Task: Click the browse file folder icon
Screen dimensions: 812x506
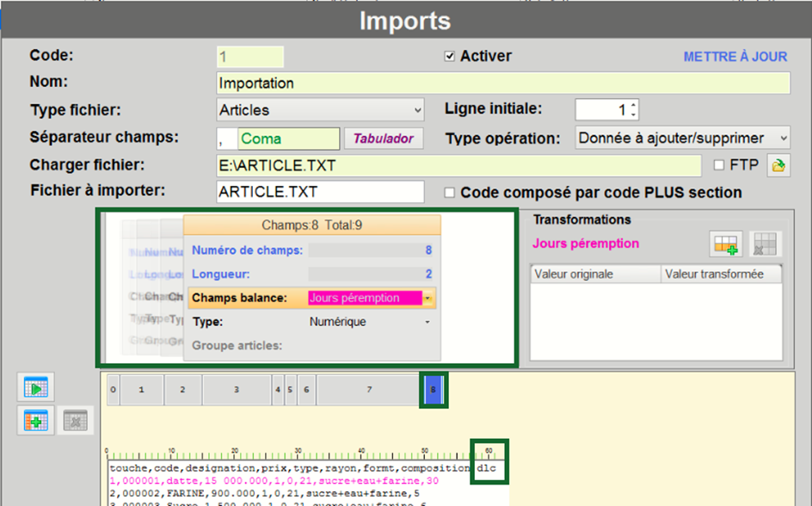Action: pos(779,166)
